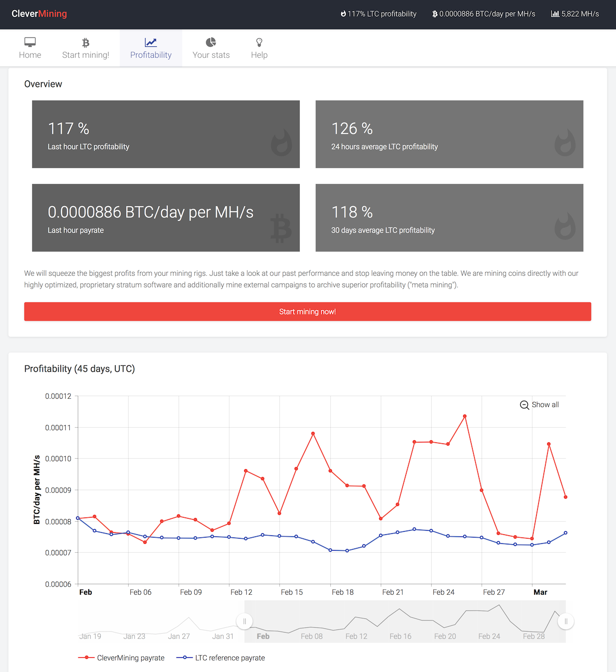Click the Overview heading
This screenshot has width=616, height=672.
(43, 84)
